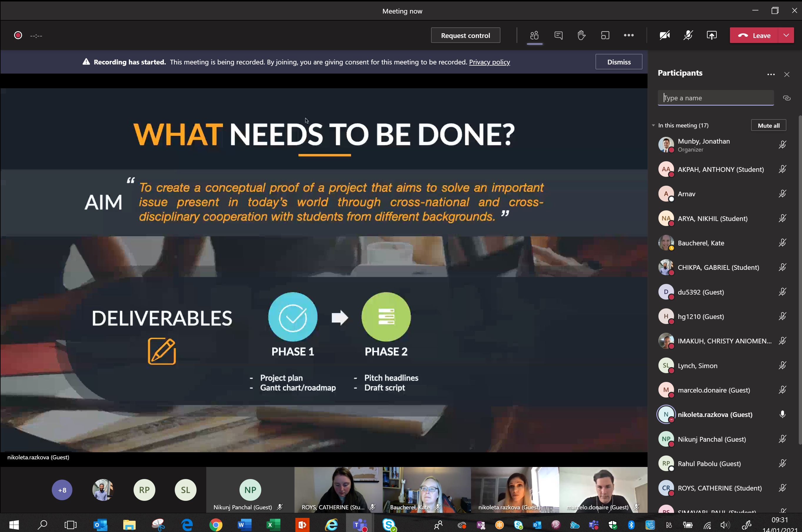Screen dimensions: 802x532
Task: Toggle mic icon for Arnav
Action: coord(782,194)
